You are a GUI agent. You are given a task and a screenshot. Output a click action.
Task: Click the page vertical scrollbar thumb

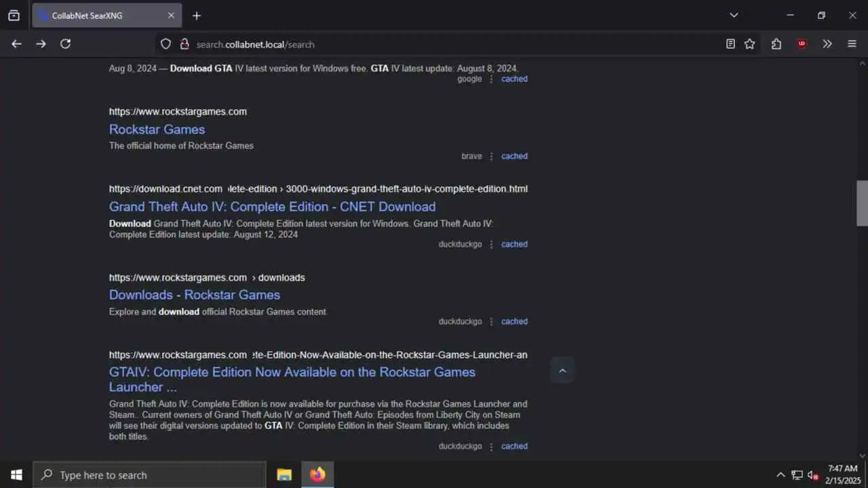[x=862, y=203]
